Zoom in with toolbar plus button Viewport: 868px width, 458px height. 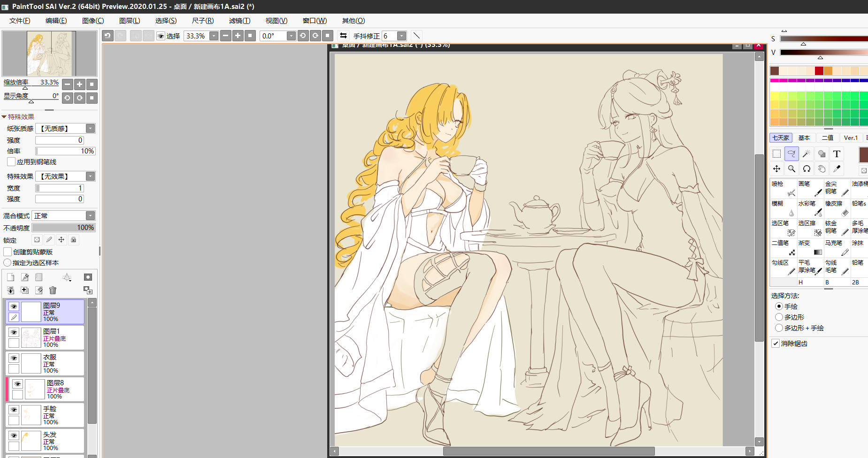238,36
